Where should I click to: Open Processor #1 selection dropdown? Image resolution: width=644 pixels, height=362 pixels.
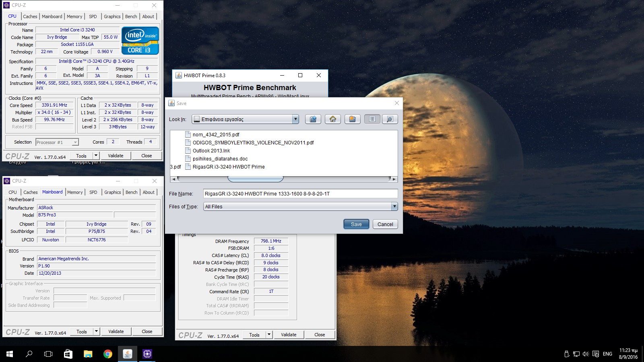(75, 142)
